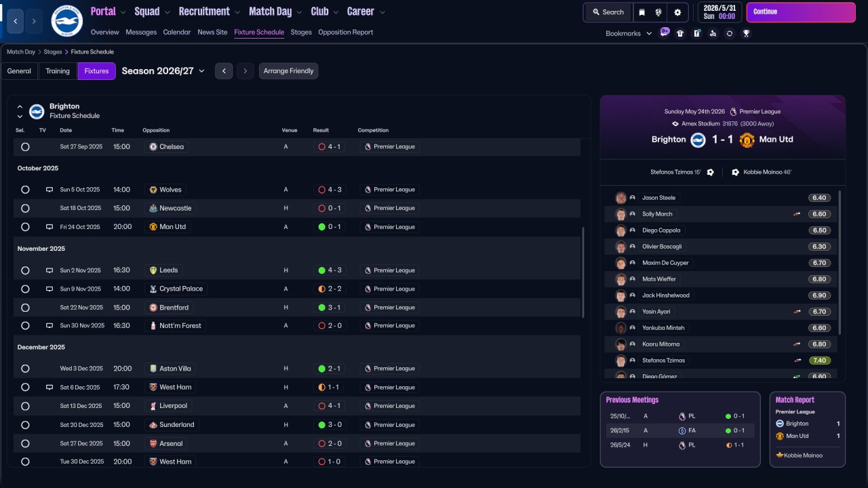
Task: Select the Arsenal fixture radio button
Action: click(25, 443)
